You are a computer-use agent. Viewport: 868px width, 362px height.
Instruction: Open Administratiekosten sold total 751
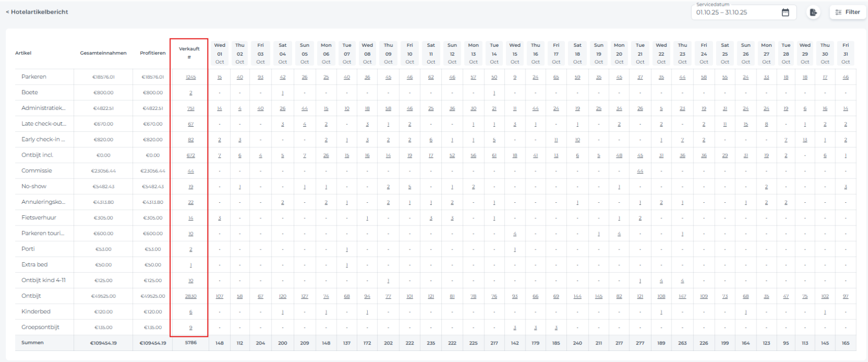(190, 109)
